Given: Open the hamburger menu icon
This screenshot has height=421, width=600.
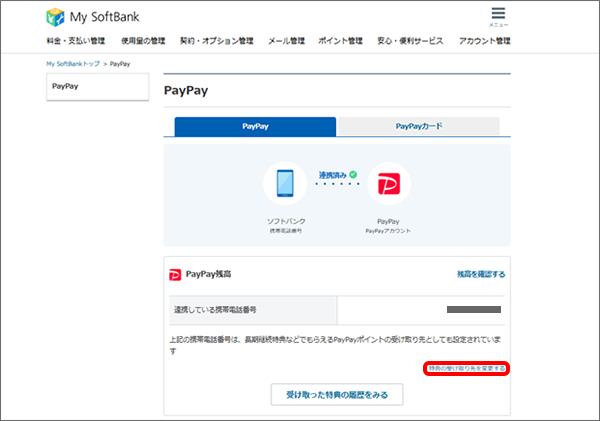Looking at the screenshot, I should [498, 13].
